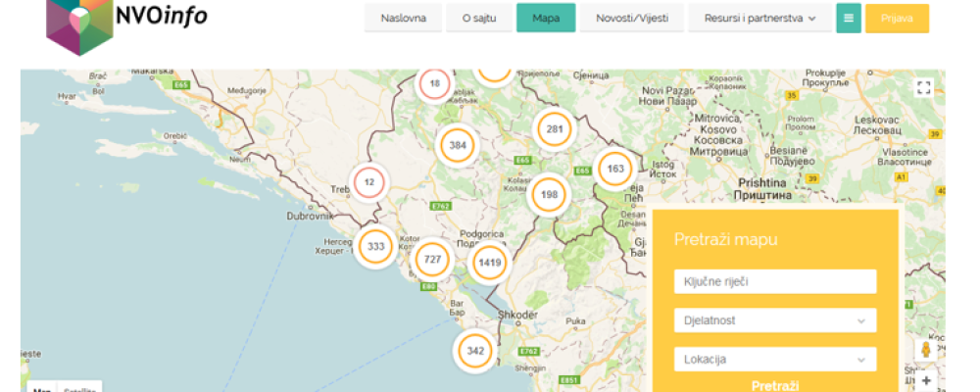Viewport: 980px width, 392px height.
Task: Go to the Naslovna page
Action: pos(403,18)
